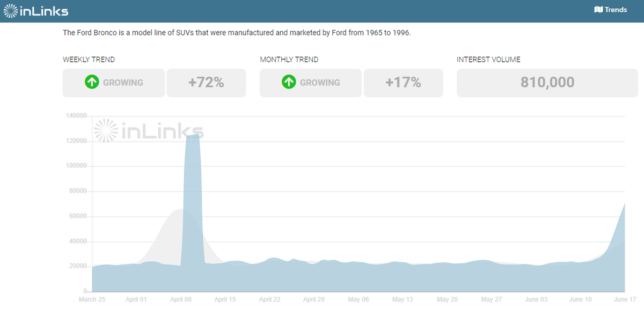
Task: Click the 60000 y-axis label
Action: (77, 217)
